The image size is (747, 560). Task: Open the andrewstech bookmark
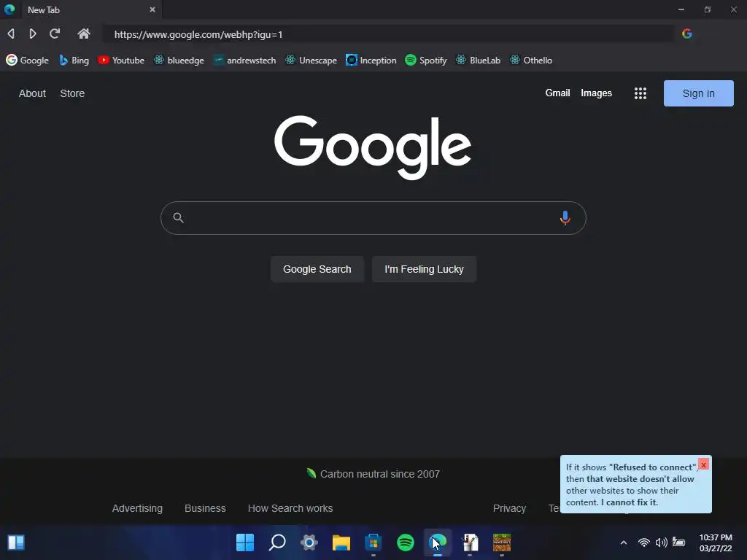point(245,60)
